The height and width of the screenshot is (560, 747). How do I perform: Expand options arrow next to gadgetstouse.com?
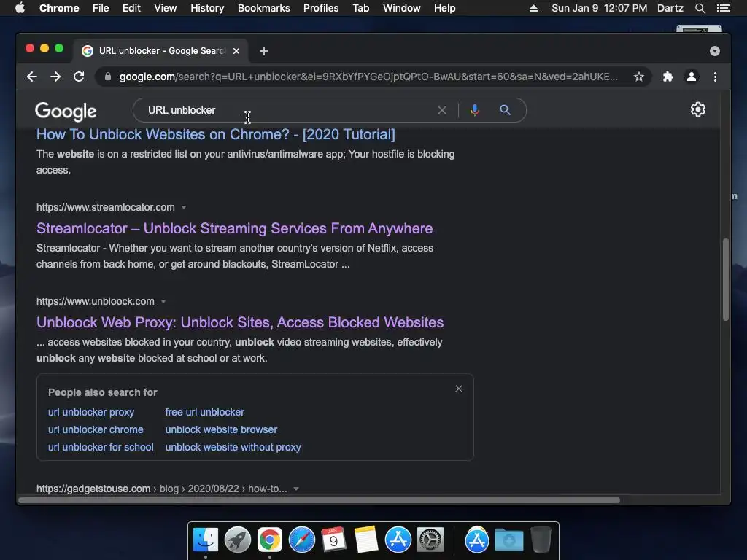coord(296,489)
